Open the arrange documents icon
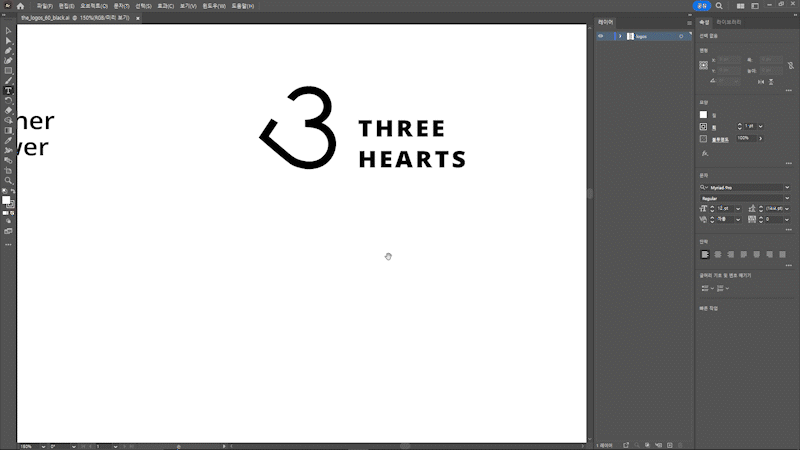Viewport: 800px width, 450px height. tap(740, 6)
